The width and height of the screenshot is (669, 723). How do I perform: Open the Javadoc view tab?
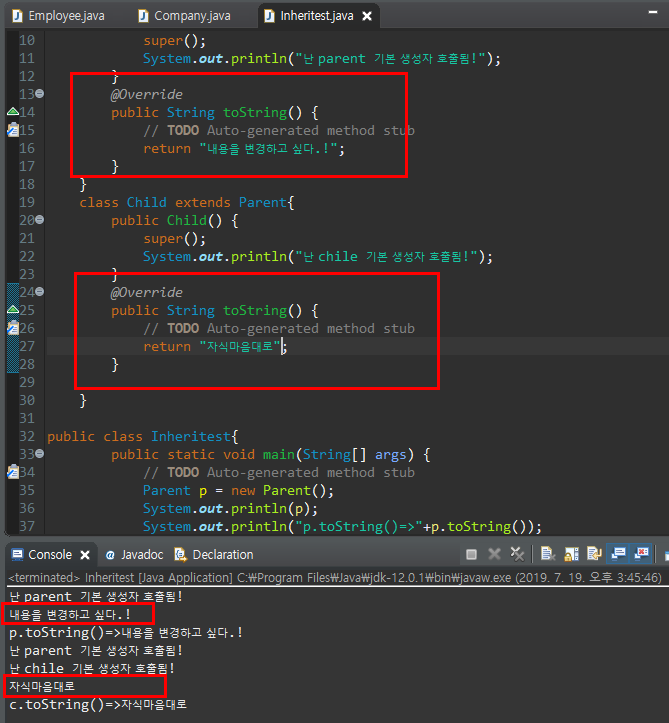coord(134,554)
